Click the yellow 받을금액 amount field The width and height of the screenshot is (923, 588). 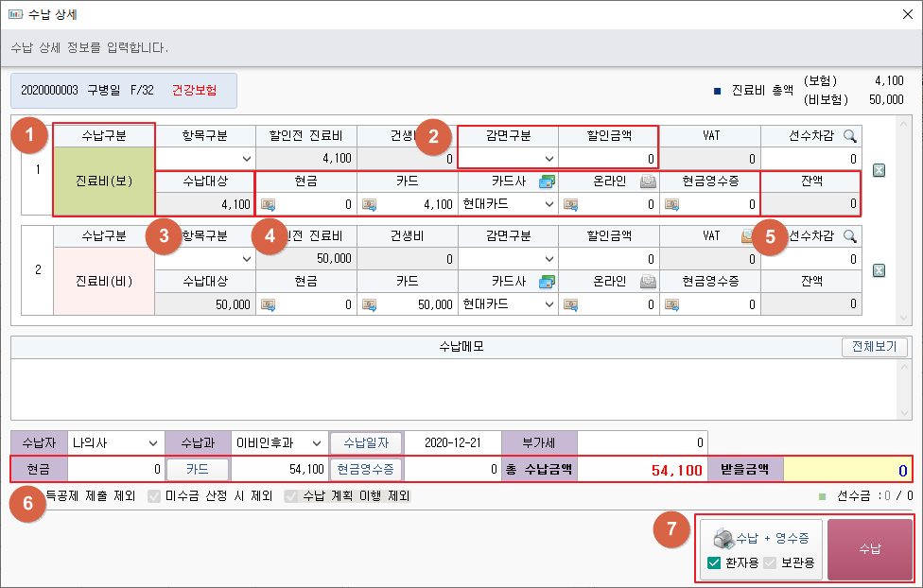click(848, 470)
